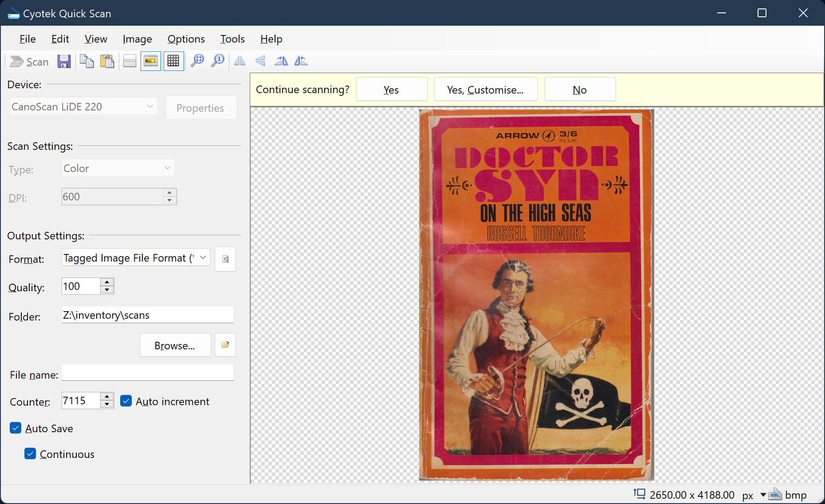Screen dimensions: 825x504
Task: Save the scan with the floppy icon
Action: (64, 62)
